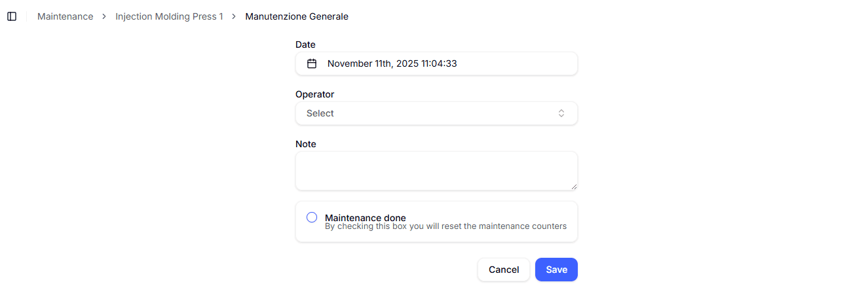Image resolution: width=868 pixels, height=299 pixels.
Task: Click the calendar icon in Date field
Action: tap(312, 63)
